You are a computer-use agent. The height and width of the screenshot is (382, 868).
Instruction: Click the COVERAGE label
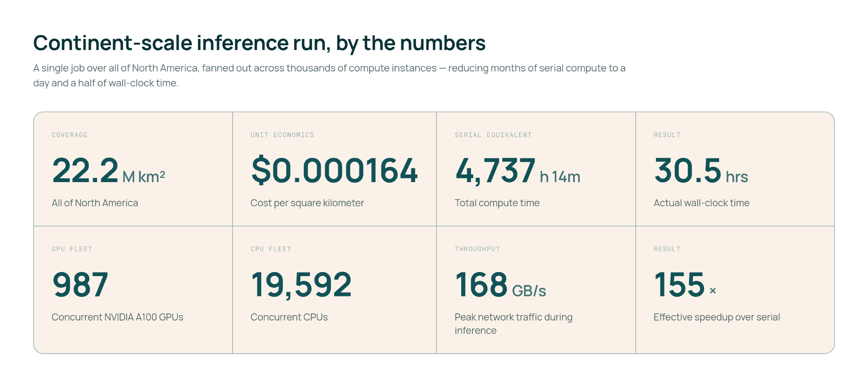tap(70, 135)
